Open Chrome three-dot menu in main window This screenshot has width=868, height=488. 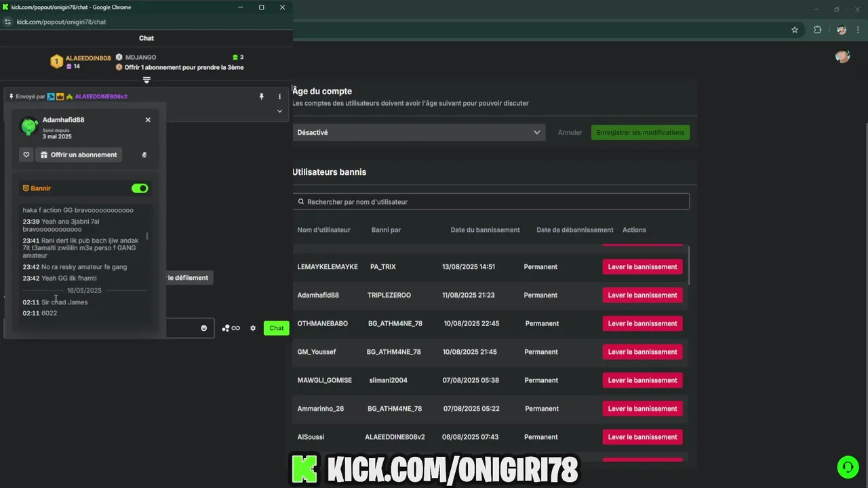pyautogui.click(x=859, y=30)
